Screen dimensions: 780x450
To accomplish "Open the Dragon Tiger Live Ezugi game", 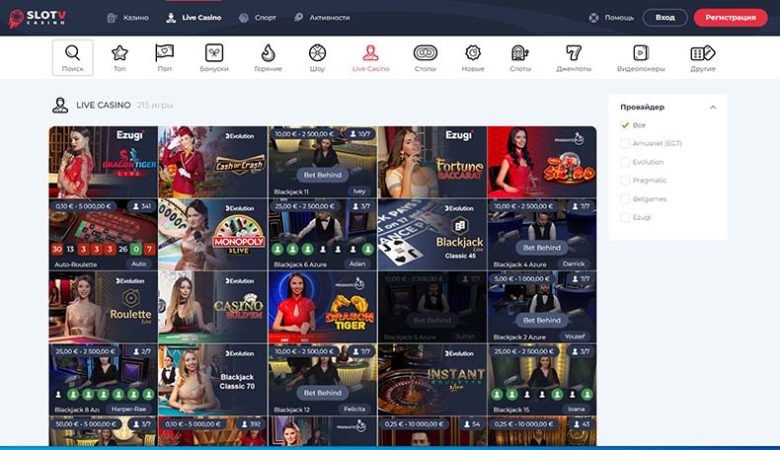I will click(103, 162).
